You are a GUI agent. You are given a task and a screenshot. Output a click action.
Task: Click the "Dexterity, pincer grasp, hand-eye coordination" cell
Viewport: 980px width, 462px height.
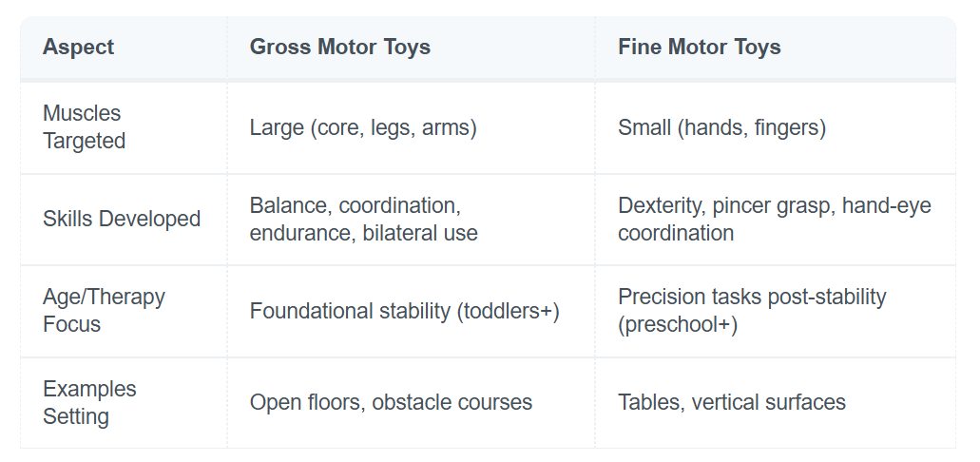coord(774,219)
